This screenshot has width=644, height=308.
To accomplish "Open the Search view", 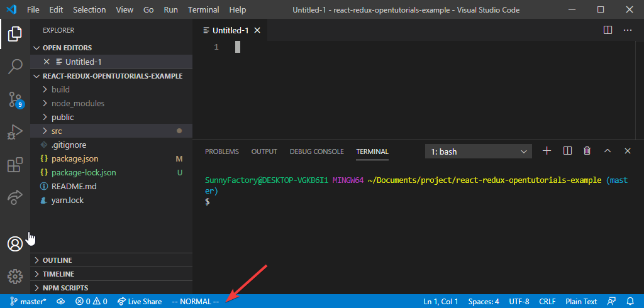I will (x=15, y=66).
